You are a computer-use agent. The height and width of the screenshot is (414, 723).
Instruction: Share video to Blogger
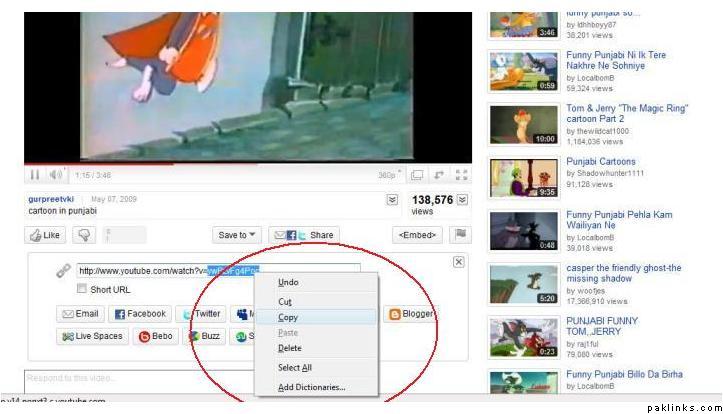point(411,314)
